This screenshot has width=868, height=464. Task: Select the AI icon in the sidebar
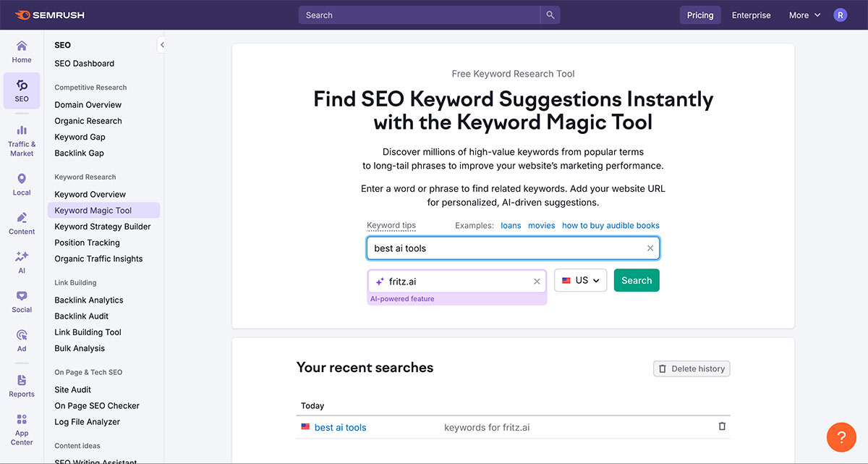(21, 261)
